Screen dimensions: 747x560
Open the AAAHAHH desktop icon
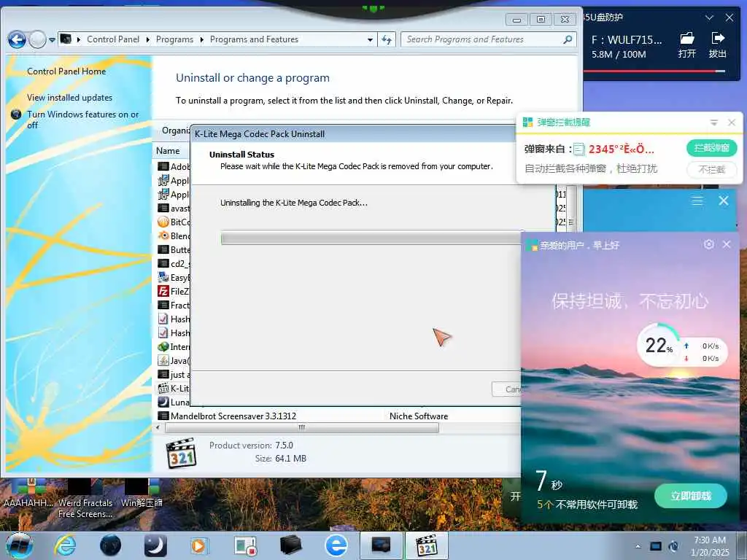[x=28, y=494]
